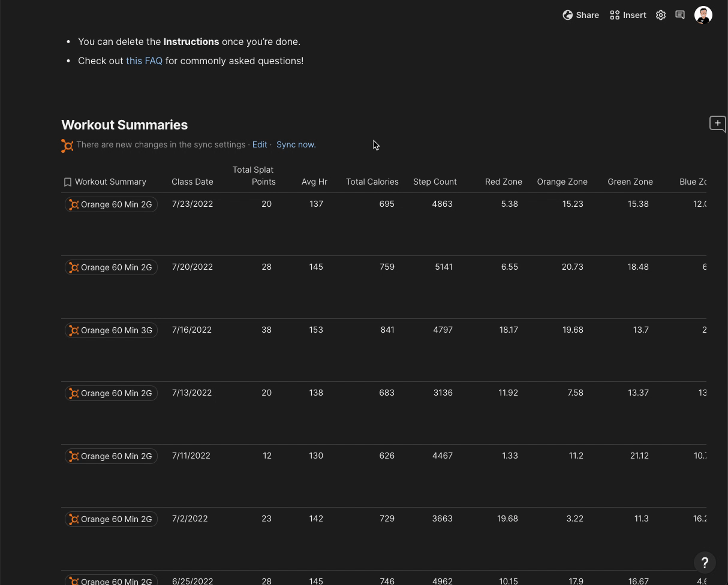Open the comments panel icon
The height and width of the screenshot is (585, 728).
(x=680, y=15)
